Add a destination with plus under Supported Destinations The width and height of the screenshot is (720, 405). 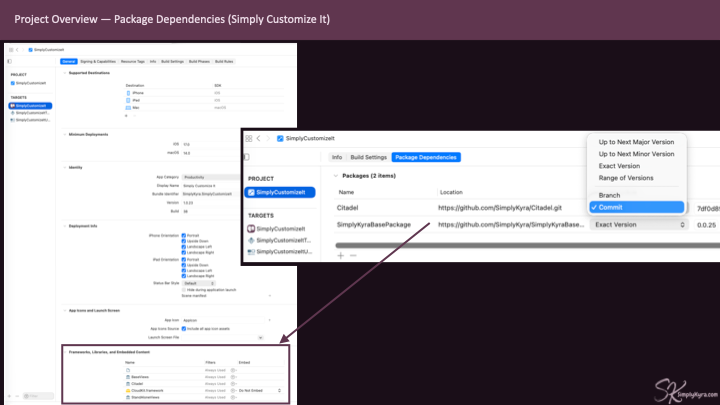tap(126, 116)
